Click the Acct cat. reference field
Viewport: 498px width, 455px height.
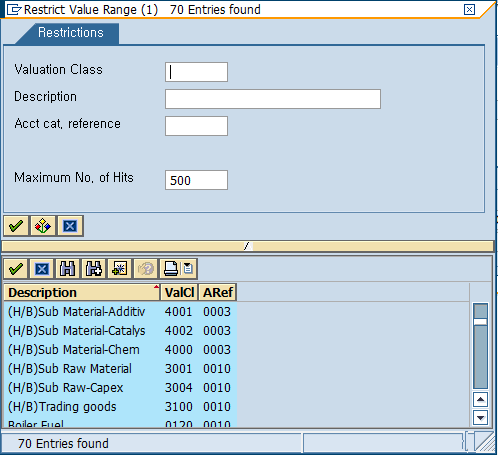pos(196,126)
